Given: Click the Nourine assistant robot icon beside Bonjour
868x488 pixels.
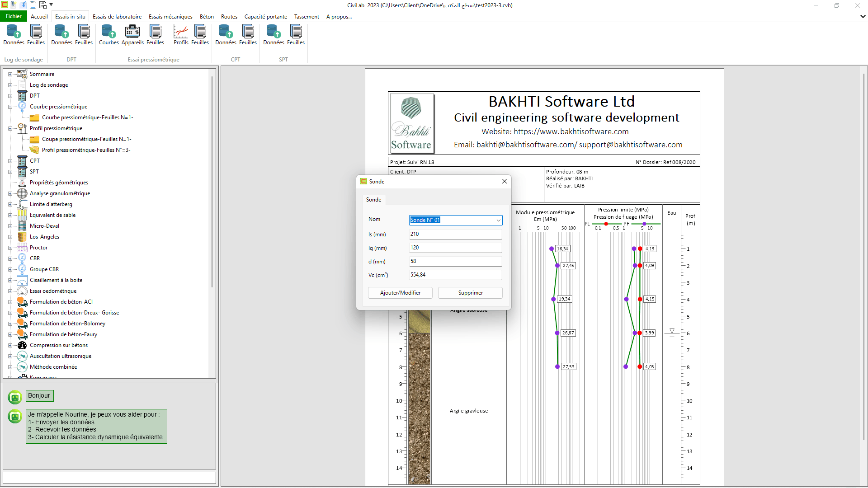Looking at the screenshot, I should tap(15, 397).
